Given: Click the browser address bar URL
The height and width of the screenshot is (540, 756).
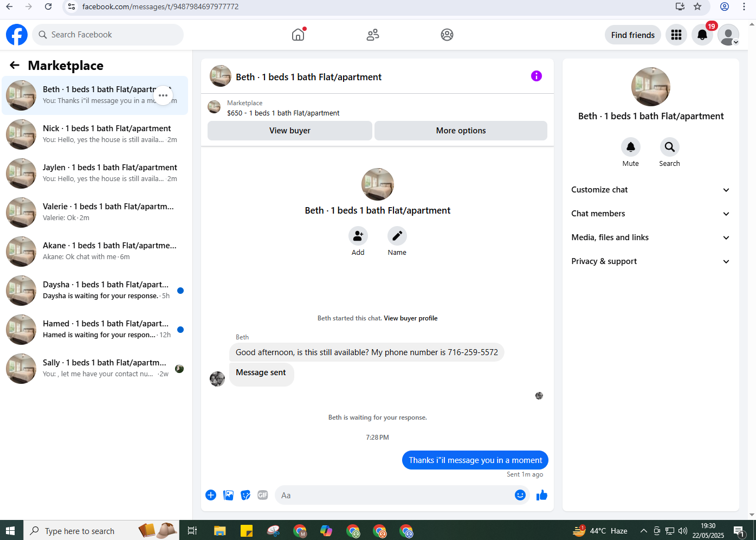Looking at the screenshot, I should pos(160,7).
